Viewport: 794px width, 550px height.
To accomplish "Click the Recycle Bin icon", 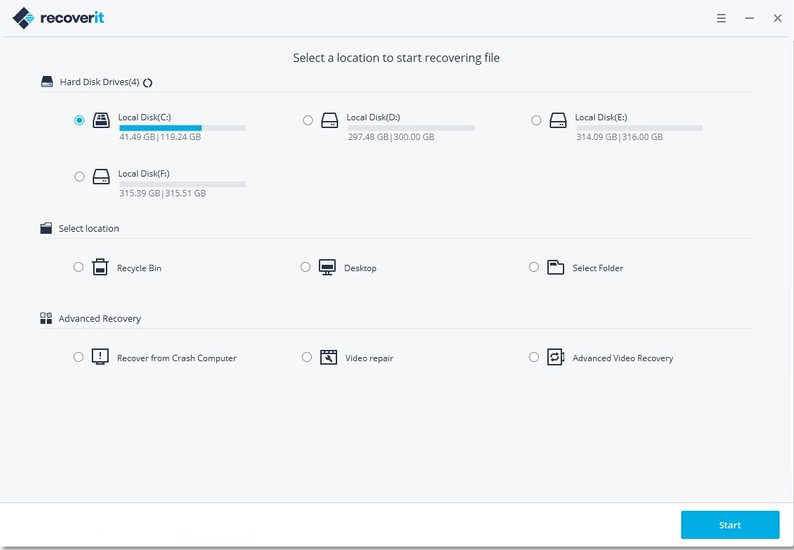I will point(100,267).
